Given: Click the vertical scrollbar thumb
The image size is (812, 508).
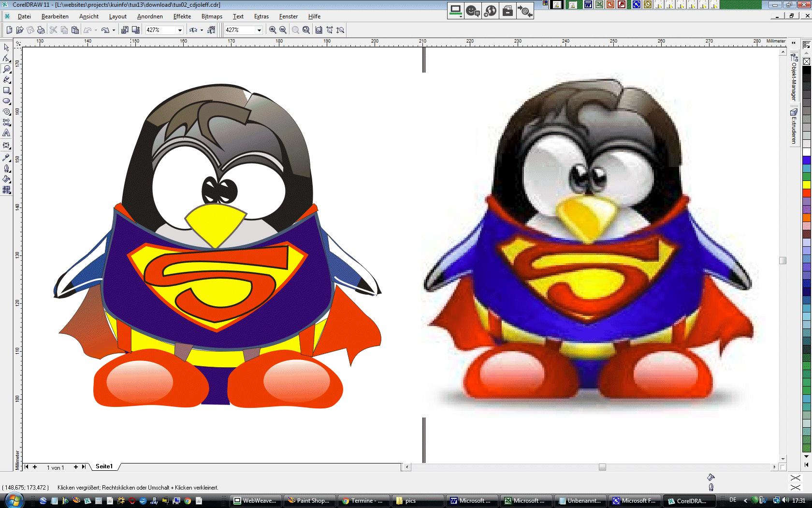Looking at the screenshot, I should (783, 260).
